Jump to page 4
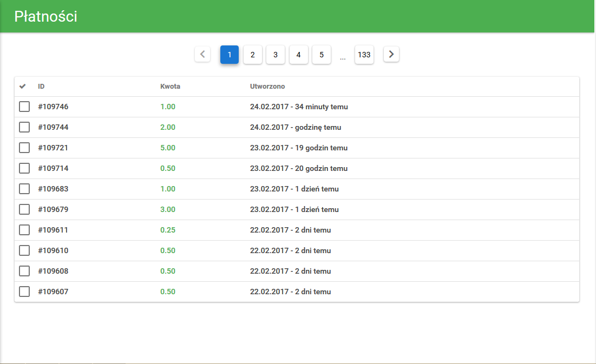The width and height of the screenshot is (596, 364). coord(299,55)
